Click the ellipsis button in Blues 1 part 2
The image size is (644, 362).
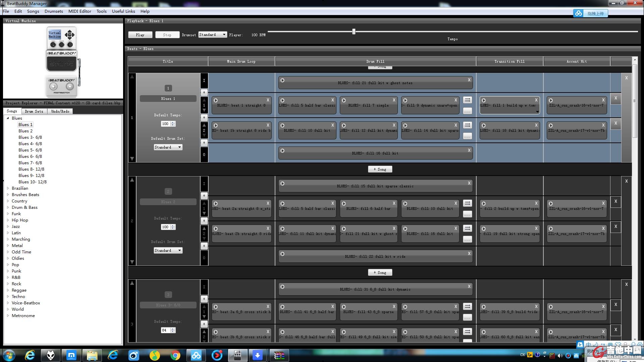[x=467, y=136]
